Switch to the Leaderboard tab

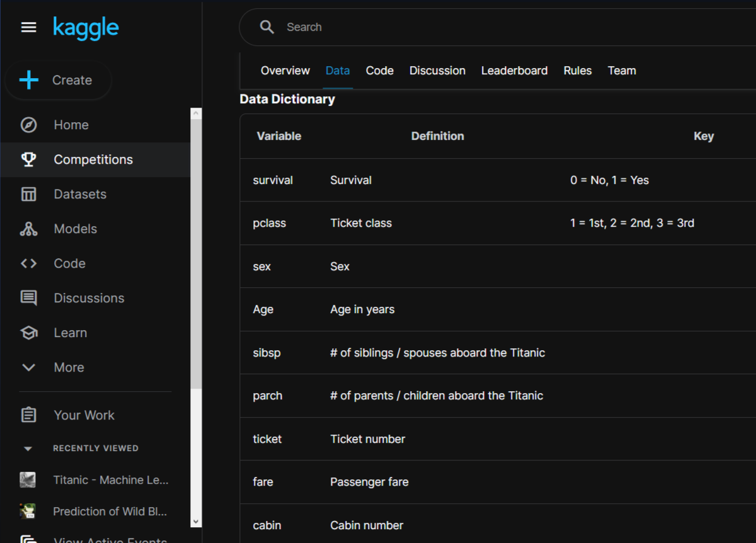click(514, 71)
